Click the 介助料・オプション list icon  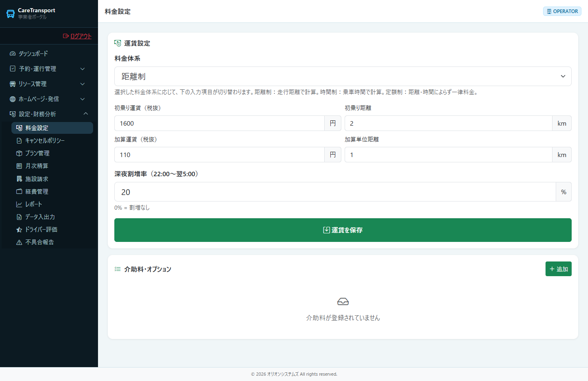click(x=118, y=269)
